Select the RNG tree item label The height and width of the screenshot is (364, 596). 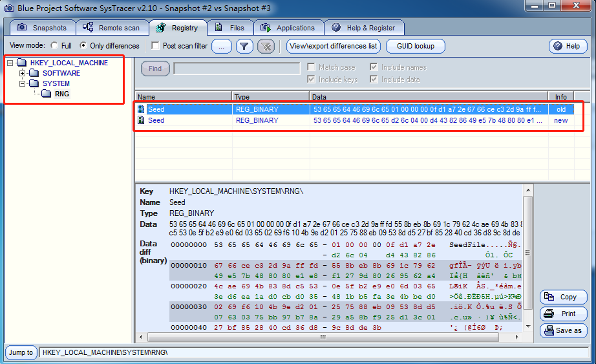[62, 94]
